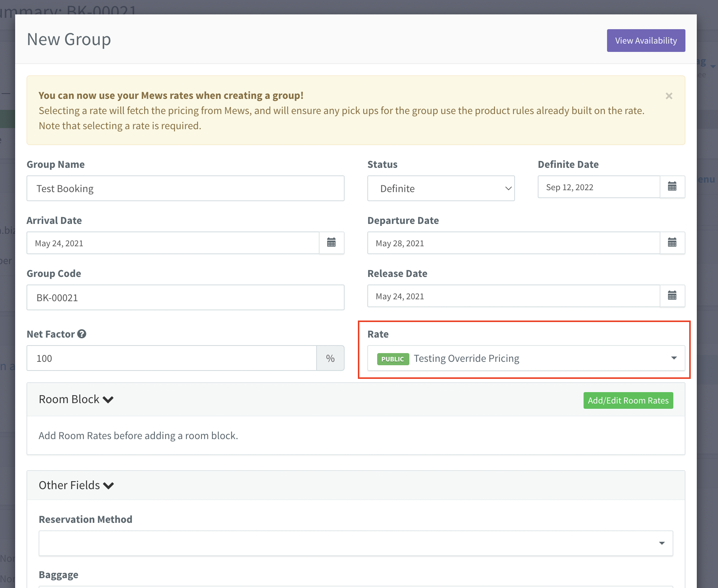718x588 pixels.
Task: Click the PUBLIC badge in Rate
Action: coord(393,359)
